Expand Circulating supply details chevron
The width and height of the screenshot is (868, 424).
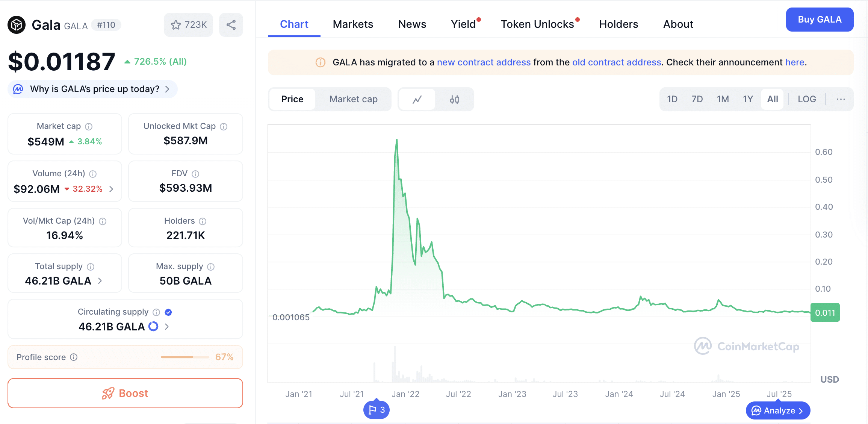167,327
